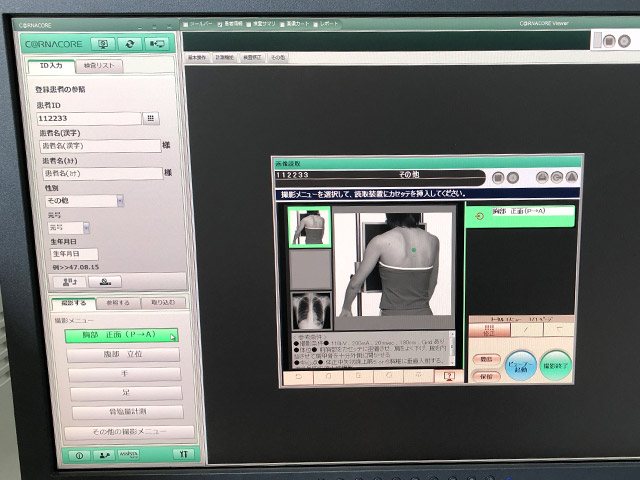This screenshot has height=480, width=640.
Task: Click the analysis button in bottom green bar
Action: (129, 455)
